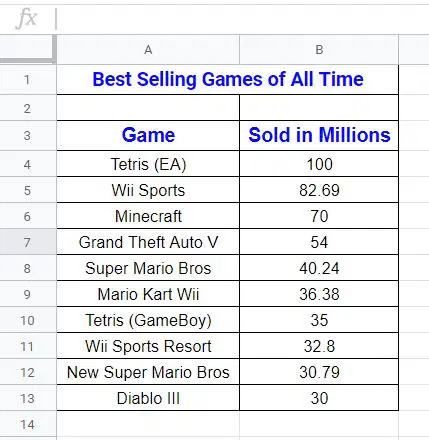Click the Minecraft cell

coord(148,216)
